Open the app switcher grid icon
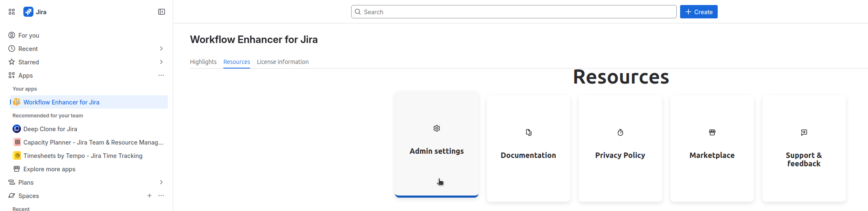The width and height of the screenshot is (868, 211). pos(12,12)
